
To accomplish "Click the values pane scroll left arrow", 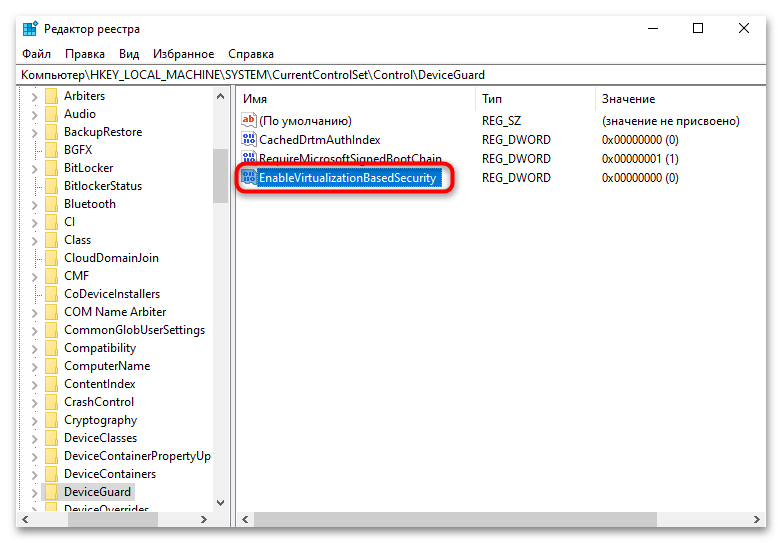I will [x=245, y=519].
